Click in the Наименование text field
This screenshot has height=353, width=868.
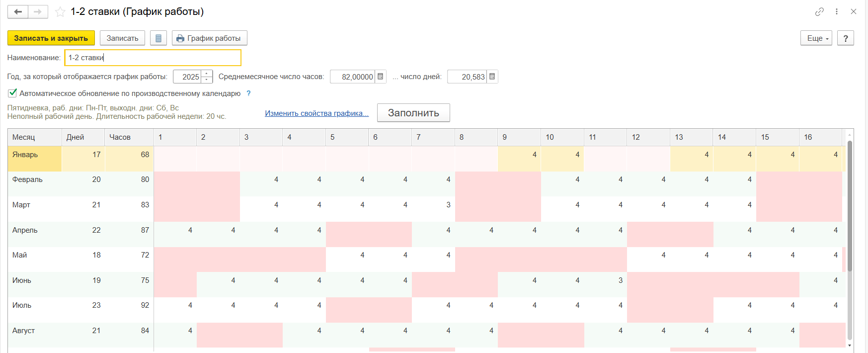(x=153, y=58)
